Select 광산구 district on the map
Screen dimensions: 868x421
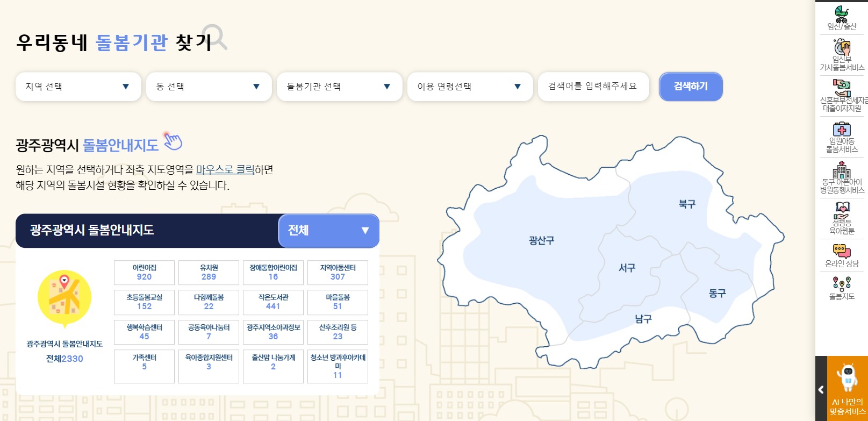point(541,241)
